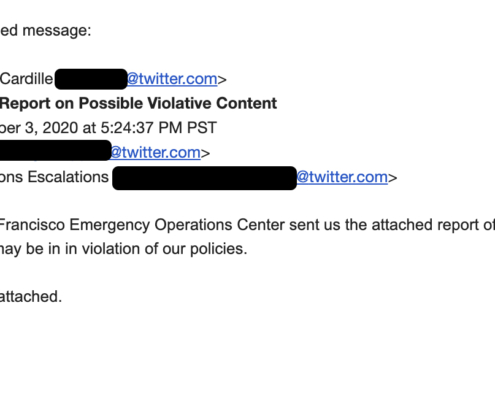The image size is (495, 400).
Task: Click on the name 'Cardille' in the sender line
Action: [x=27, y=79]
